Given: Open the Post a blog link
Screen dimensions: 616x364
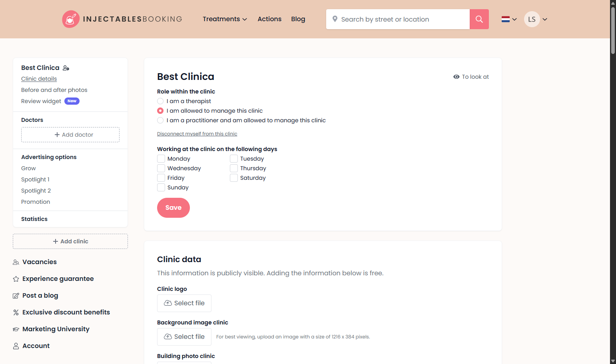Looking at the screenshot, I should click(x=40, y=296).
